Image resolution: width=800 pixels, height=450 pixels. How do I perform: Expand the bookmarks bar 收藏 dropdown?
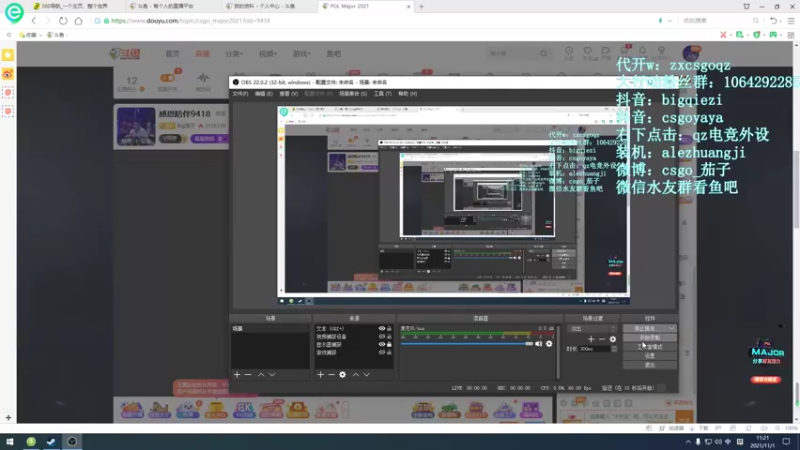pyautogui.click(x=31, y=35)
